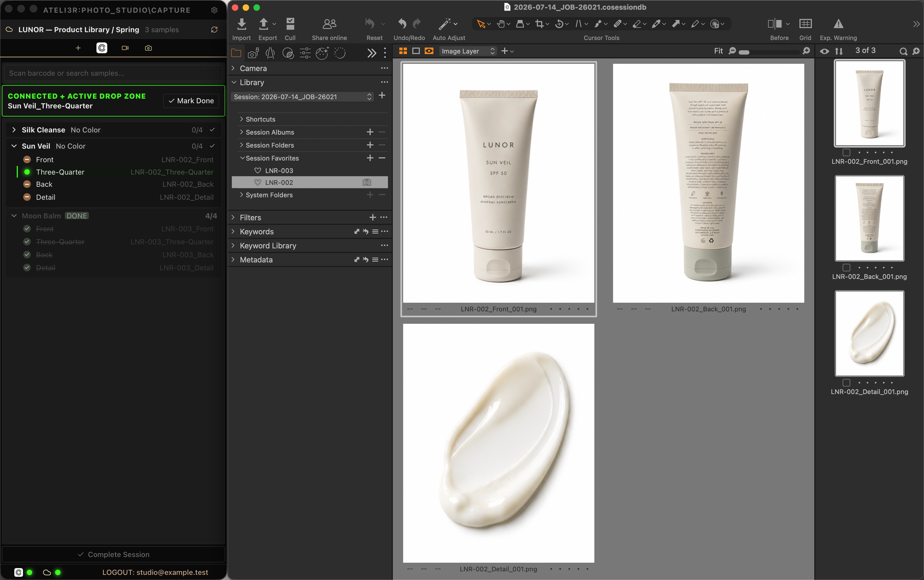Open the Session selector dropdown
Image resolution: width=924 pixels, height=580 pixels.
tap(303, 97)
